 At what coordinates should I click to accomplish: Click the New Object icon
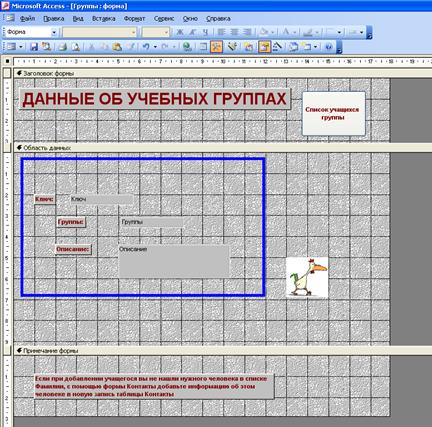pos(306,47)
